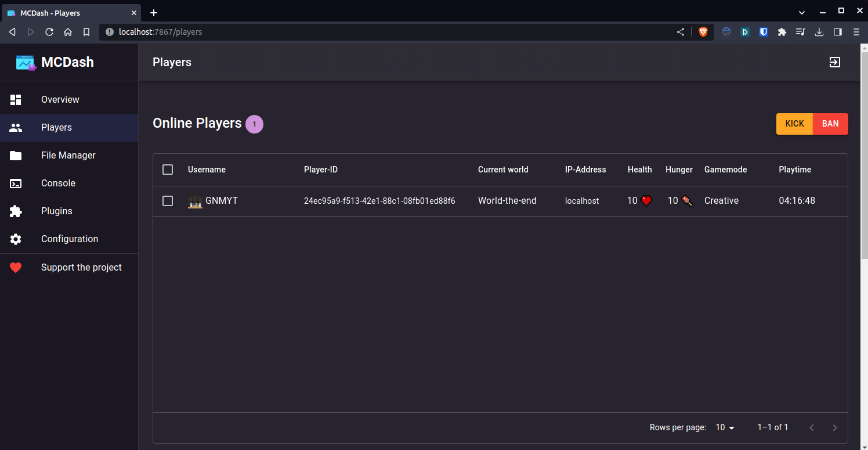The image size is (868, 450).
Task: Click the GNMYT player avatar
Action: click(195, 201)
